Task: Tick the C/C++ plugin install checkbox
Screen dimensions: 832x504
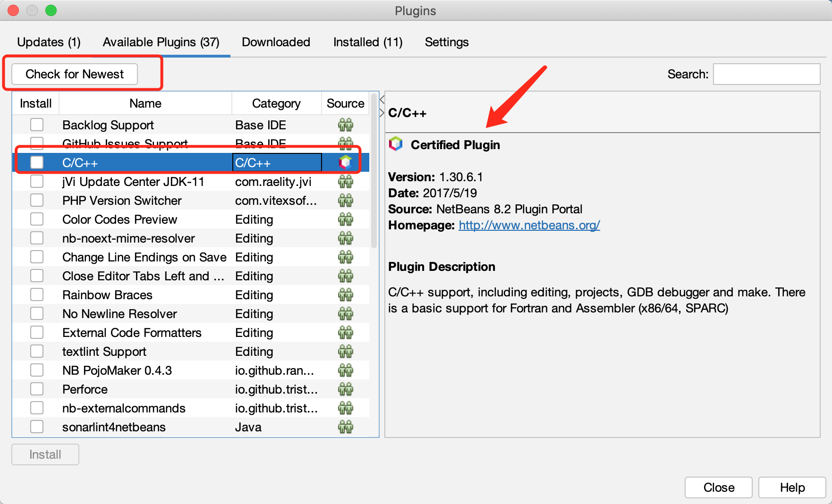Action: [x=37, y=162]
